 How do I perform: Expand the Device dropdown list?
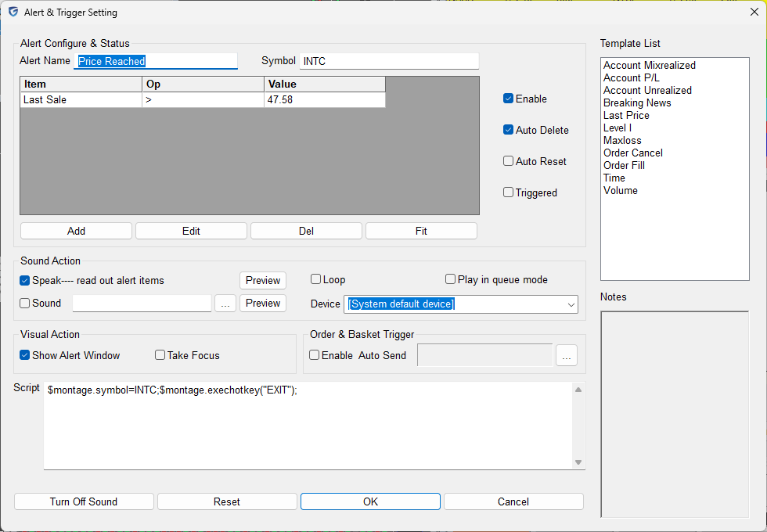571,304
